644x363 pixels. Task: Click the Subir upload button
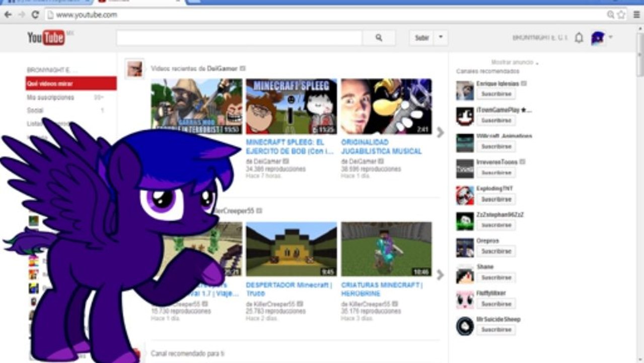[421, 38]
